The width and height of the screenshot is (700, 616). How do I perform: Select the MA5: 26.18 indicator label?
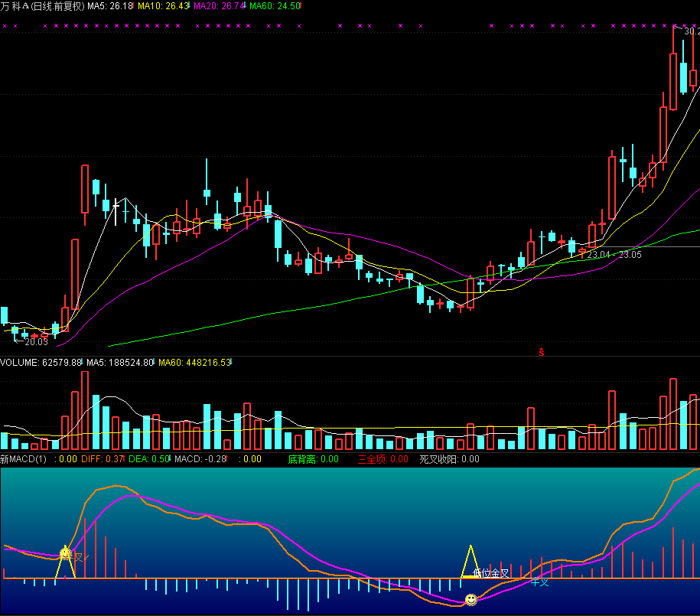click(110, 6)
